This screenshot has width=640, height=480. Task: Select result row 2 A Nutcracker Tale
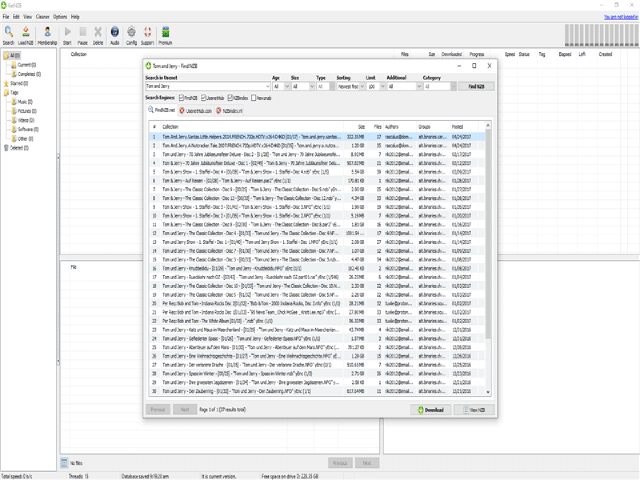317,146
